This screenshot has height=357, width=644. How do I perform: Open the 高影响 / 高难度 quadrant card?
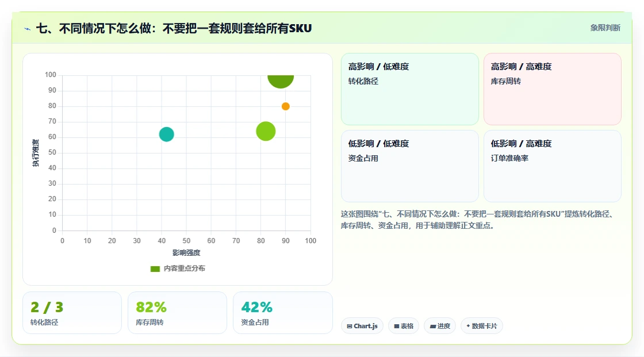(553, 89)
